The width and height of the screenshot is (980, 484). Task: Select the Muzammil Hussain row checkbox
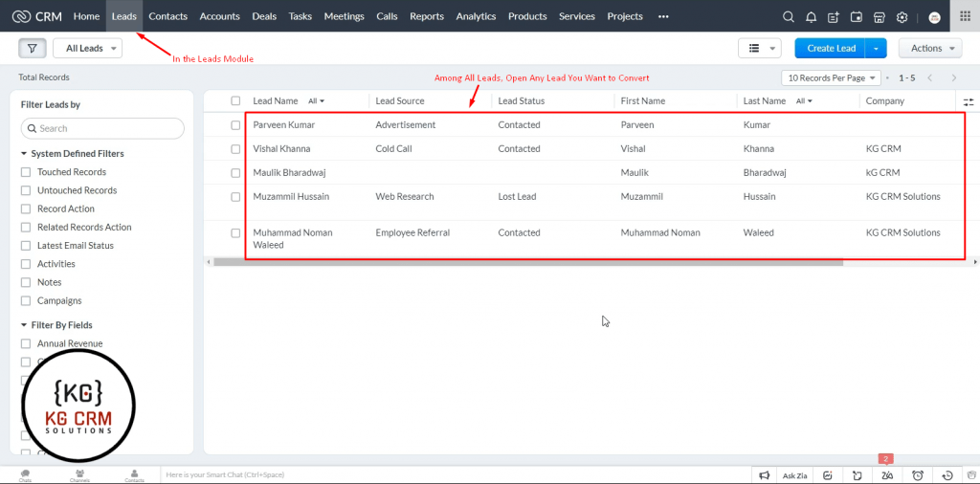click(235, 197)
